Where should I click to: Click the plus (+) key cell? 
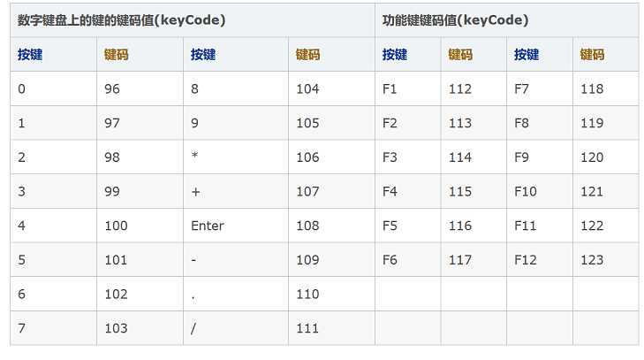194,191
